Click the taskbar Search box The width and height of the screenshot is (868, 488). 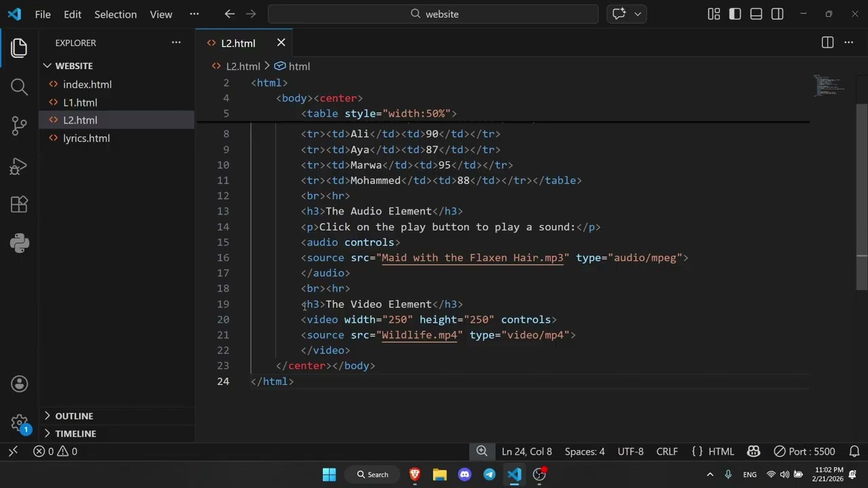(x=372, y=474)
